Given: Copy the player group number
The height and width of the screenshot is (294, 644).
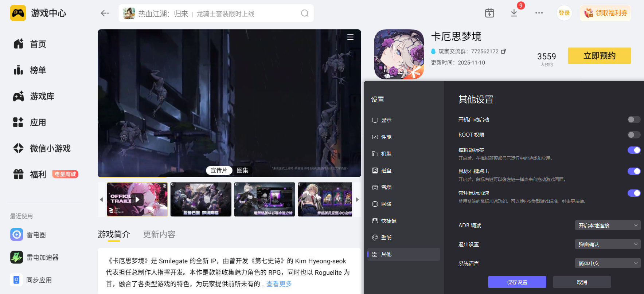Looking at the screenshot, I should click(x=503, y=51).
